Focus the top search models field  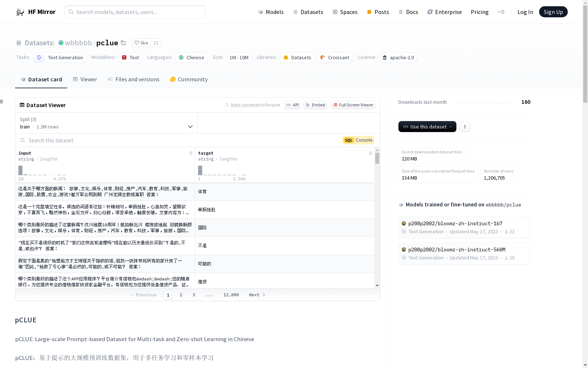tap(135, 12)
